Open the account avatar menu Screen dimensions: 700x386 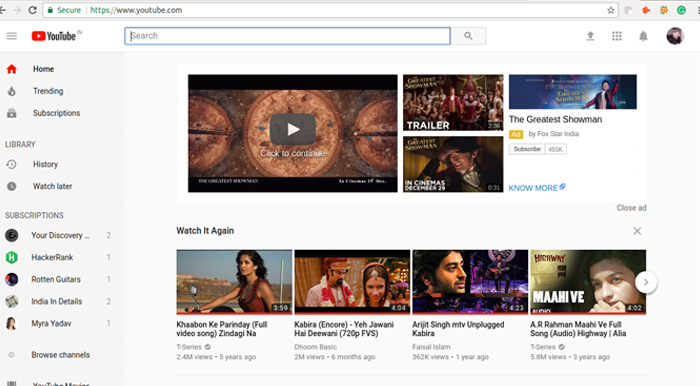coord(675,36)
